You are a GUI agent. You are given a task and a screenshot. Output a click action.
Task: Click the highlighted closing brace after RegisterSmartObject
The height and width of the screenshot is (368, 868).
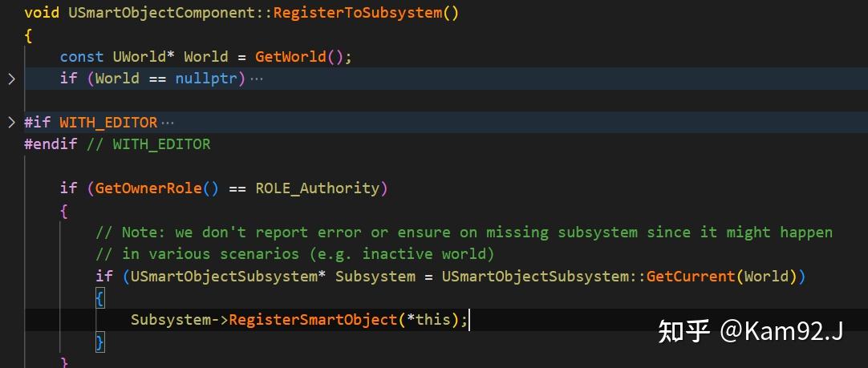(99, 342)
